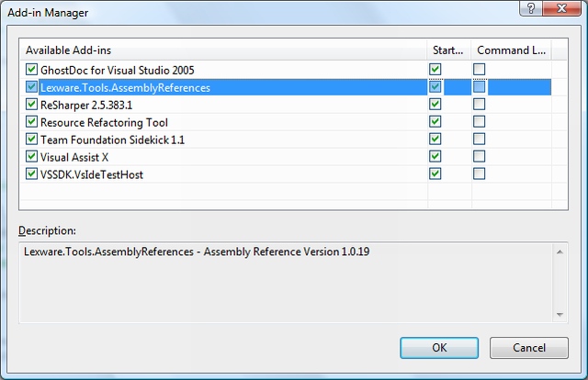
Task: Disable Startup for VSSDK.VsIdeTestHost row
Action: point(435,173)
